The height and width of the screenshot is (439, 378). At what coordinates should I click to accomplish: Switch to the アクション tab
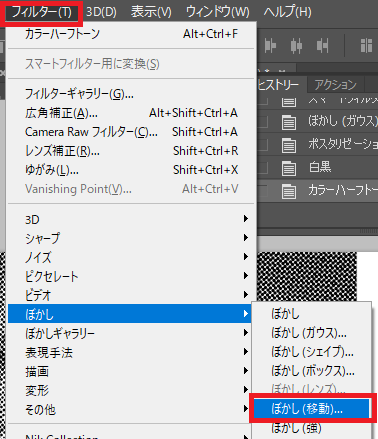pyautogui.click(x=335, y=85)
